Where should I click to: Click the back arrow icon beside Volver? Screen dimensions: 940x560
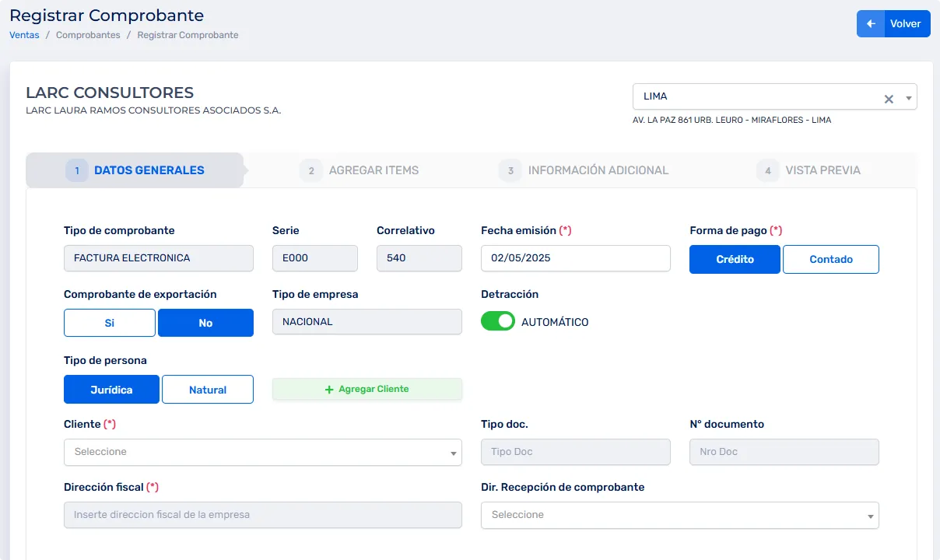click(x=871, y=24)
